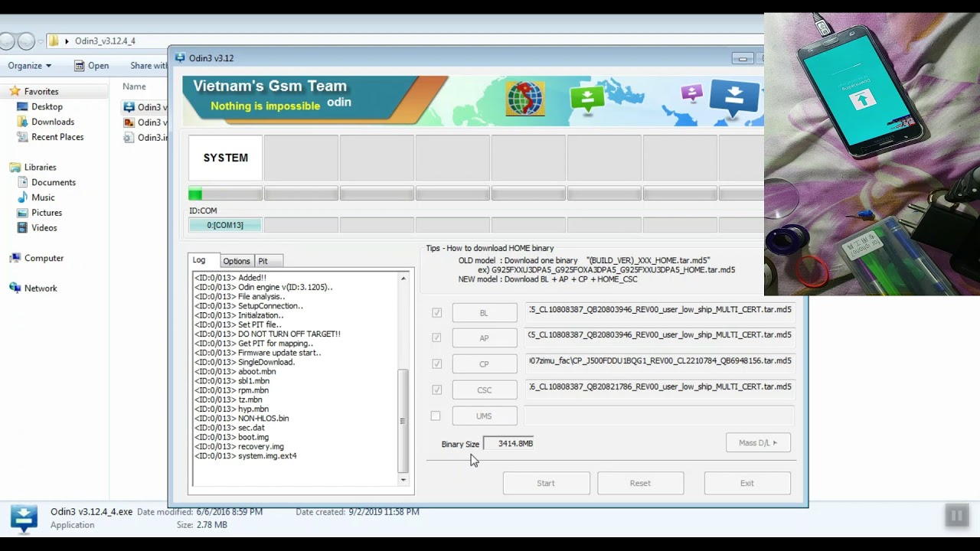Click the AP file button

point(484,337)
